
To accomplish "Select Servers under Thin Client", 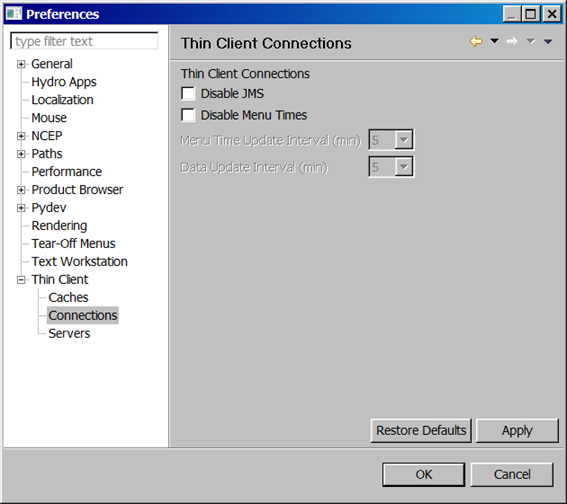I will point(69,333).
